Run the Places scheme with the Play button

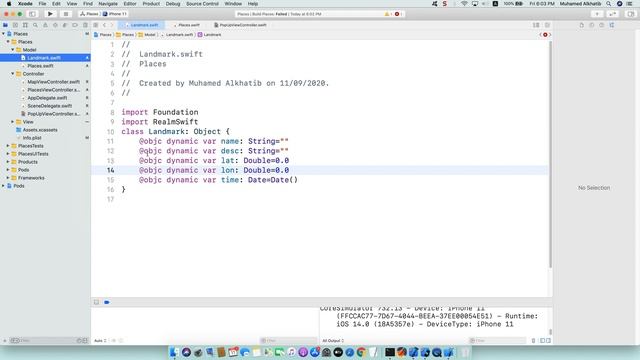pyautogui.click(x=50, y=14)
